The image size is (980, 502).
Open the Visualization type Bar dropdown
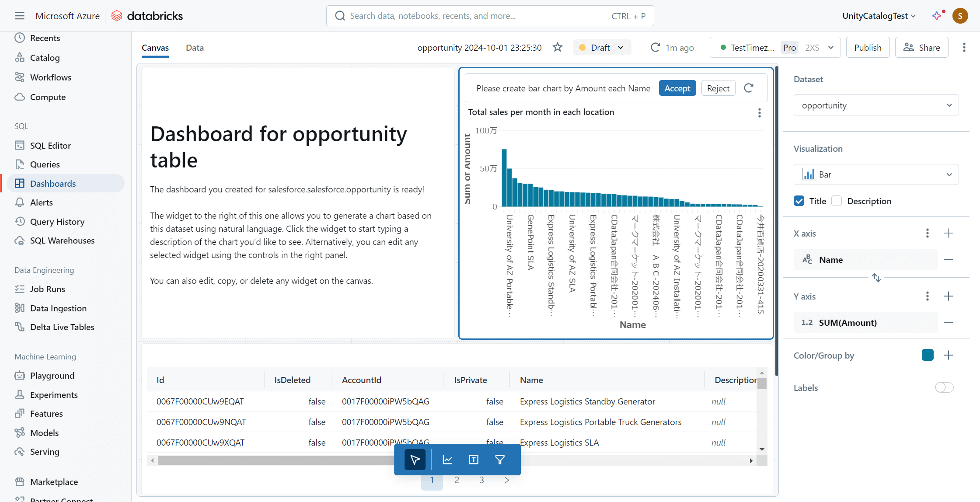(876, 174)
